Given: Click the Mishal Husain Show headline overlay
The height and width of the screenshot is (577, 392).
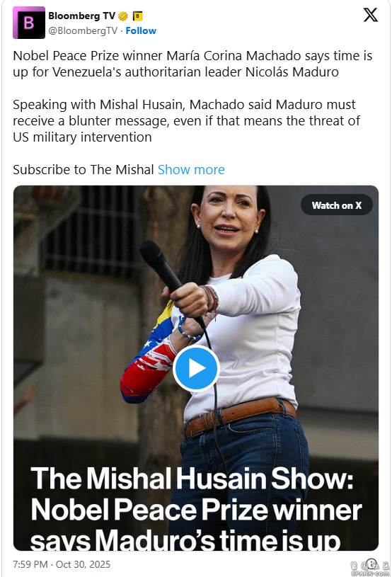Looking at the screenshot, I should pyautogui.click(x=196, y=509).
